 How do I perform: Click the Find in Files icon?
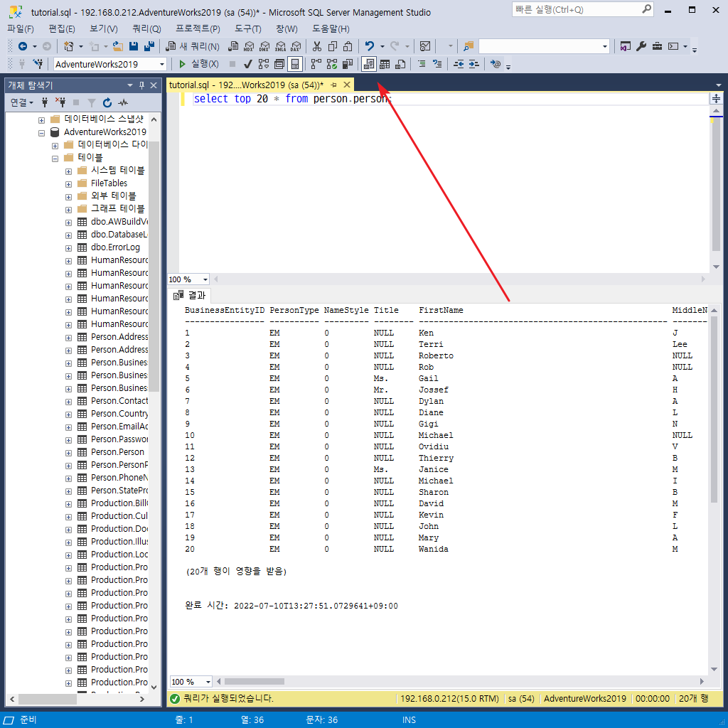469,46
